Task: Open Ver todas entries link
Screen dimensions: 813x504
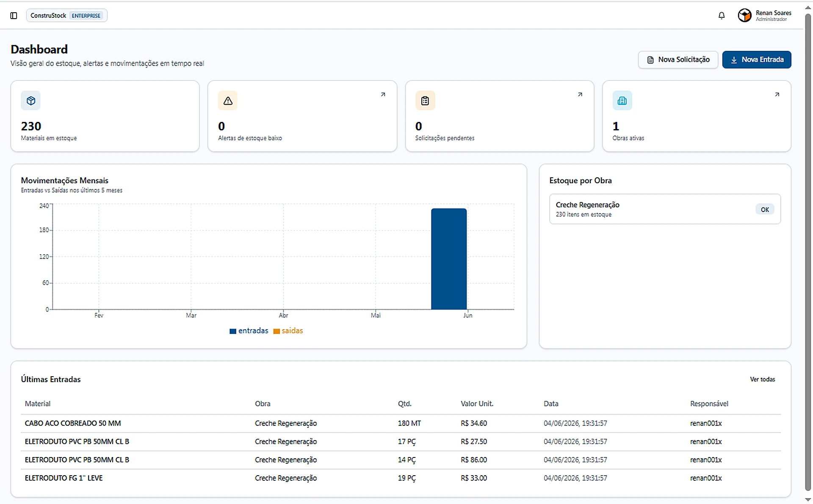Action: [762, 380]
